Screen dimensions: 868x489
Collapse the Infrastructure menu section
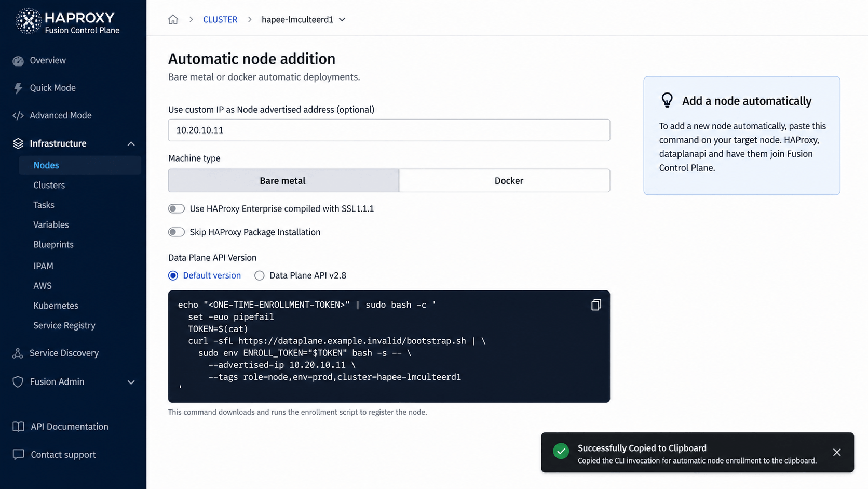[x=131, y=144]
